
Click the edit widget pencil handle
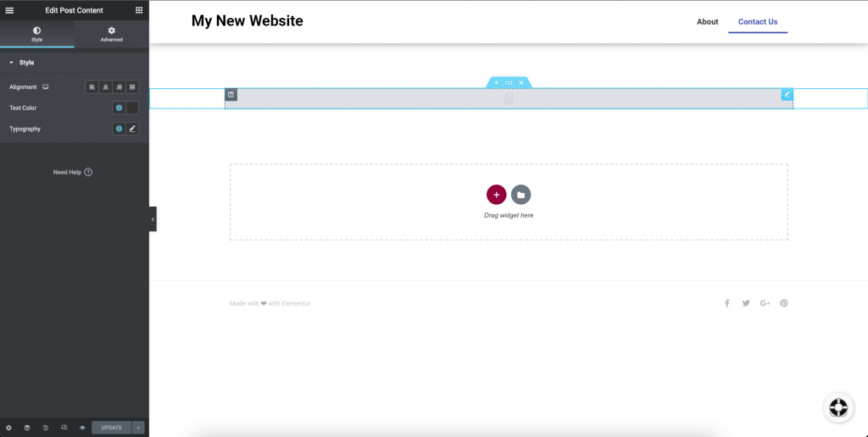coord(787,94)
